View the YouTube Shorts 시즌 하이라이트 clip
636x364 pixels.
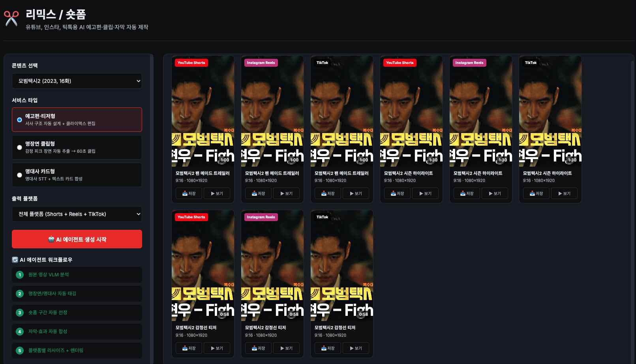[425, 193]
